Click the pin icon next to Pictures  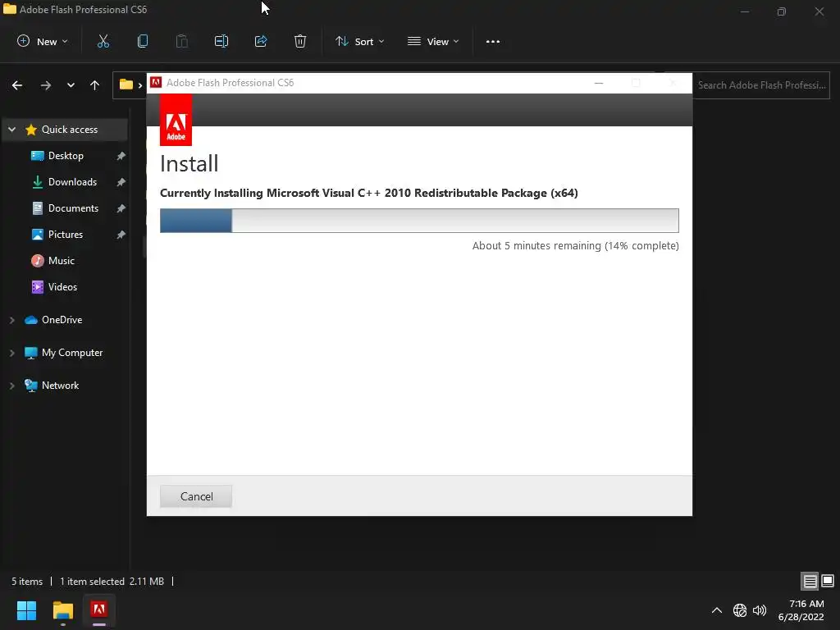121,235
